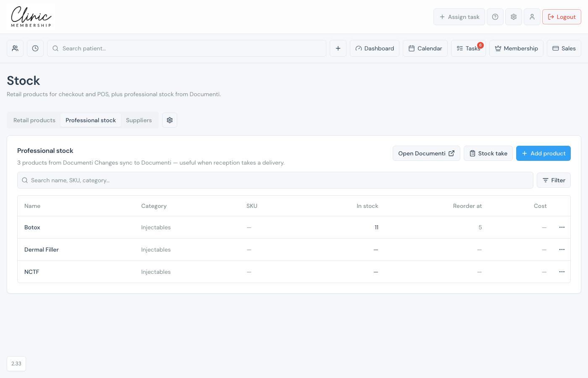This screenshot has width=588, height=378.
Task: Sort by the Name column header
Action: click(32, 206)
